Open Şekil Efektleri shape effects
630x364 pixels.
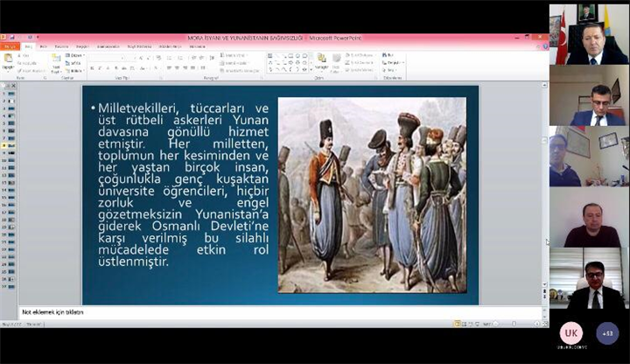[360, 70]
